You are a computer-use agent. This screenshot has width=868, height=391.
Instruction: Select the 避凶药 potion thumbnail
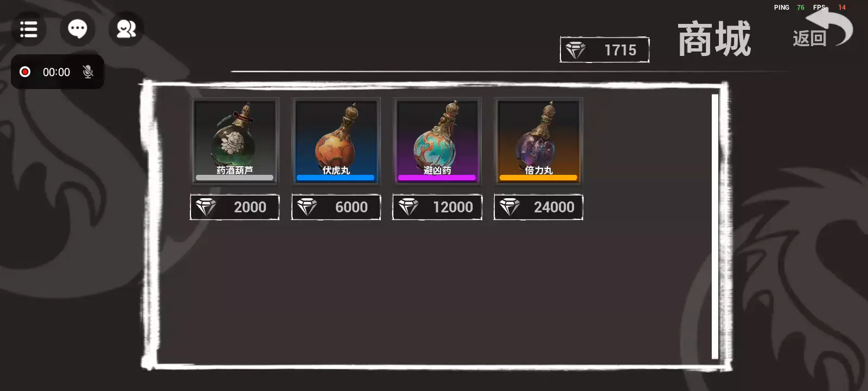pyautogui.click(x=437, y=141)
